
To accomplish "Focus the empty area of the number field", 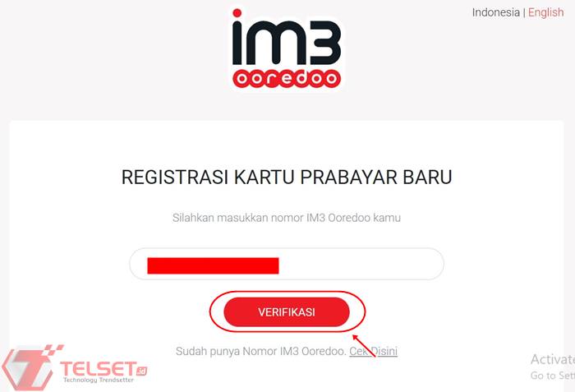I will tap(361, 265).
